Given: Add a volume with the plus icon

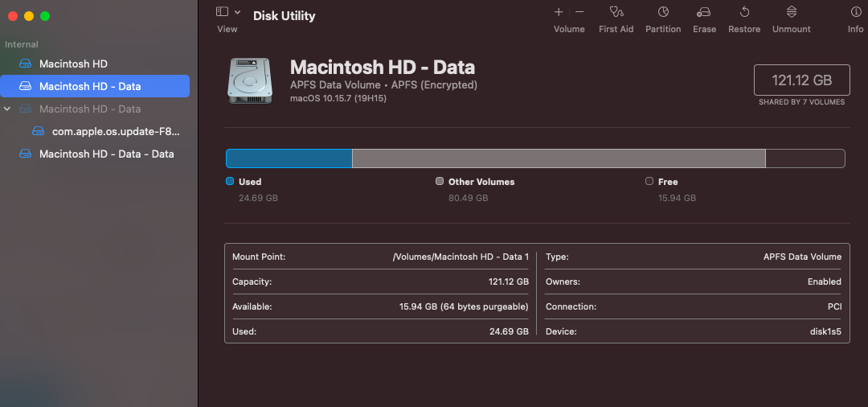Looking at the screenshot, I should (x=559, y=11).
